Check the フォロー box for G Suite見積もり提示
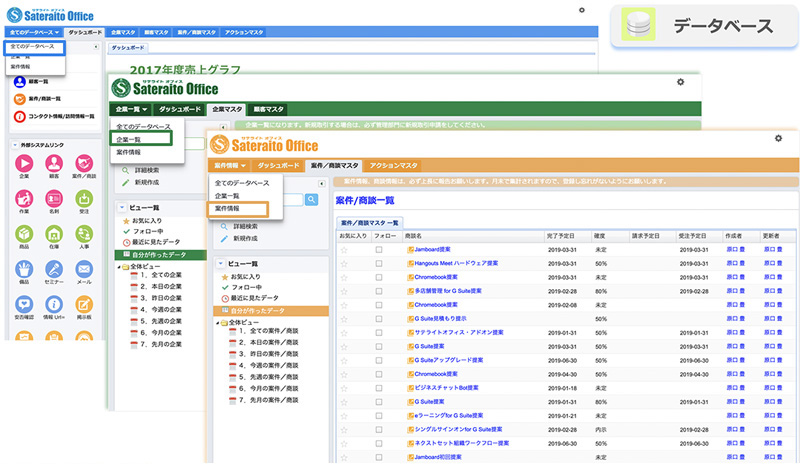The height and width of the screenshot is (470, 800). click(x=379, y=319)
